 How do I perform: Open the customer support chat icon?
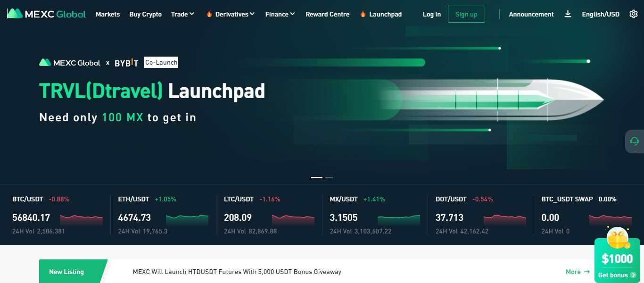coord(634,141)
